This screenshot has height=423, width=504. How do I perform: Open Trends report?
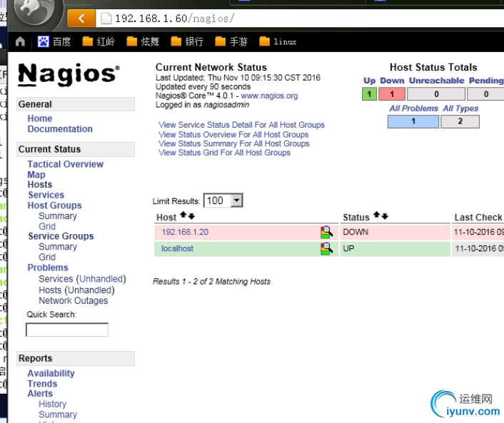coord(42,384)
